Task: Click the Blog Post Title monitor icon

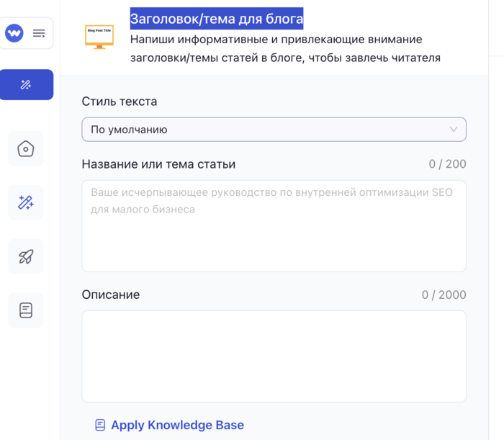Action: coord(99,36)
